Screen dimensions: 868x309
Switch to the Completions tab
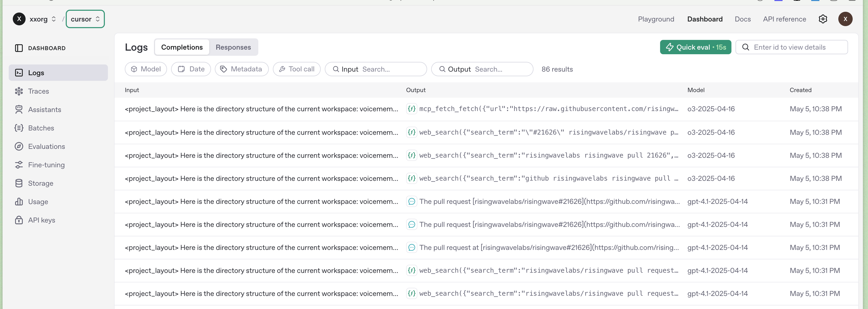click(182, 47)
